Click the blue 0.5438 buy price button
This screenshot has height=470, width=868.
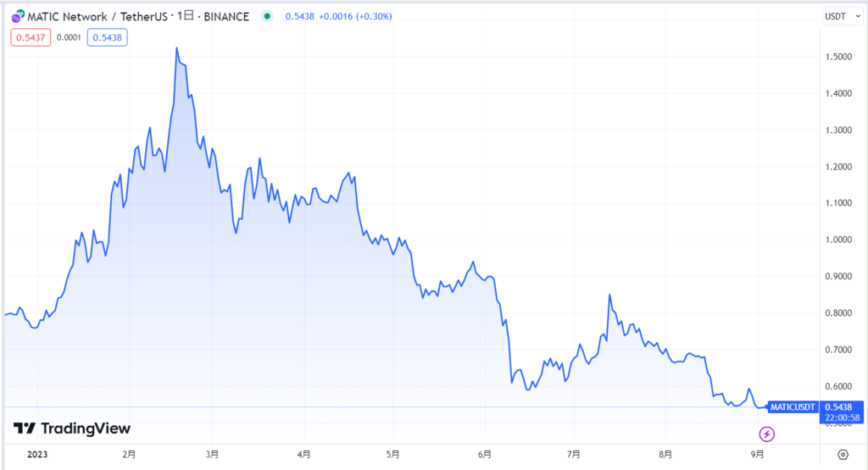tap(107, 37)
